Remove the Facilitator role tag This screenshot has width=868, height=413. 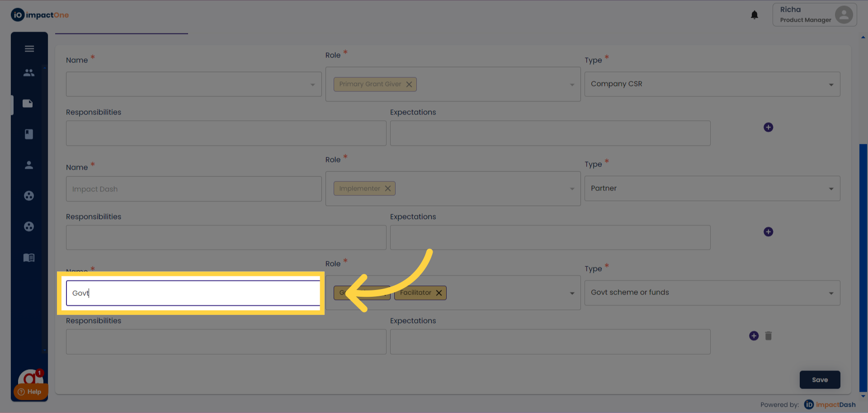click(x=439, y=293)
